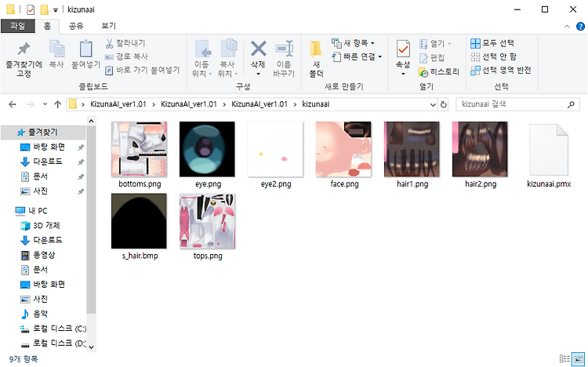Create a New folder (새 폴더)

click(316, 59)
